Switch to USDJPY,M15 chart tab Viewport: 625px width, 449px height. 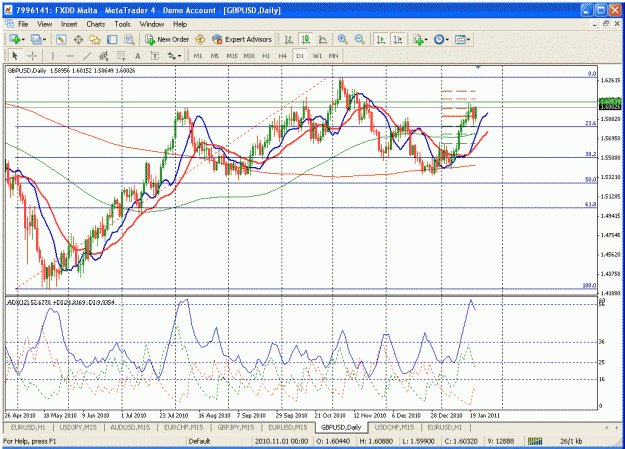[x=78, y=427]
